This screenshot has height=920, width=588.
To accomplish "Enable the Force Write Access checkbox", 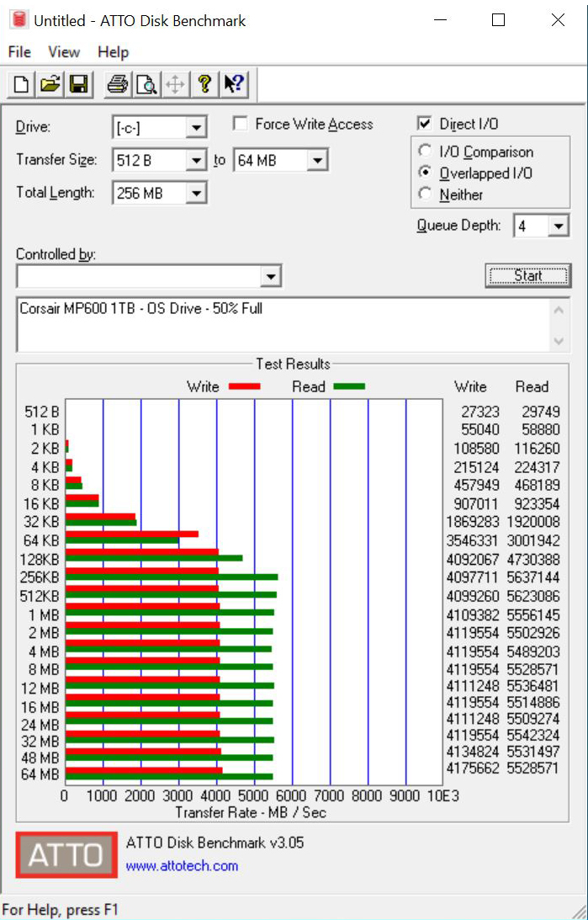I will pyautogui.click(x=239, y=124).
